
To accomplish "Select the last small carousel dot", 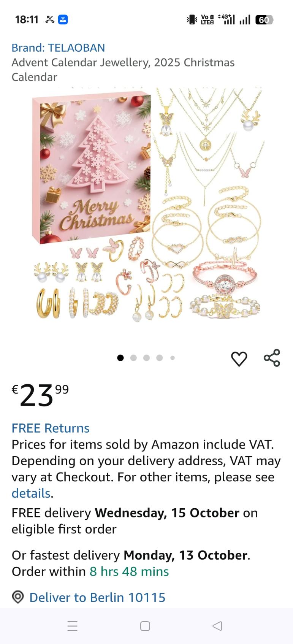I will (x=173, y=358).
